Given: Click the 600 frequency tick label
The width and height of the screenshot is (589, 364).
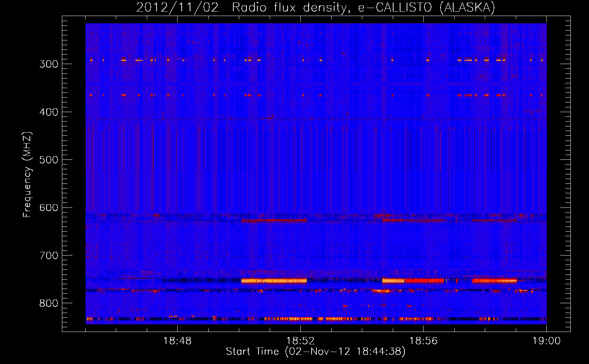Looking at the screenshot, I should [x=49, y=208].
